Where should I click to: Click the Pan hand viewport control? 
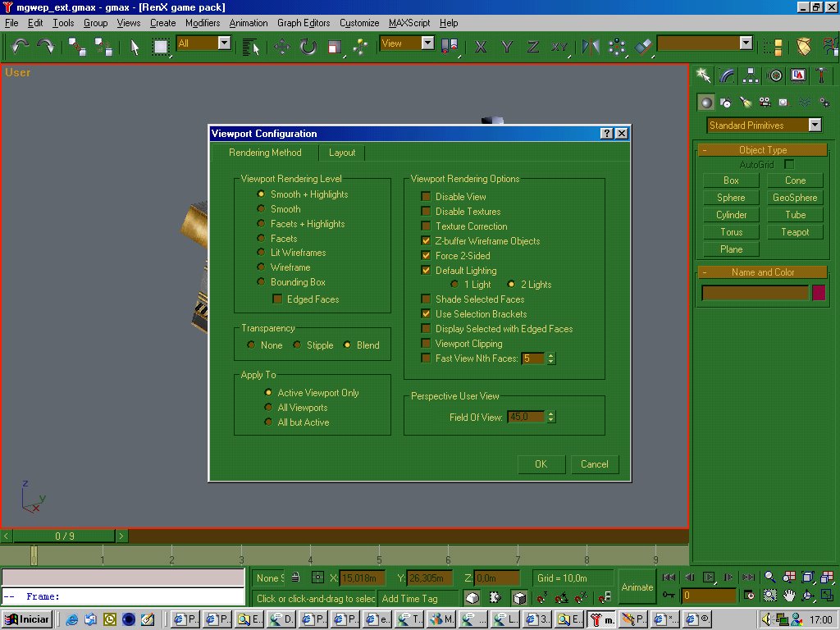coord(789,596)
